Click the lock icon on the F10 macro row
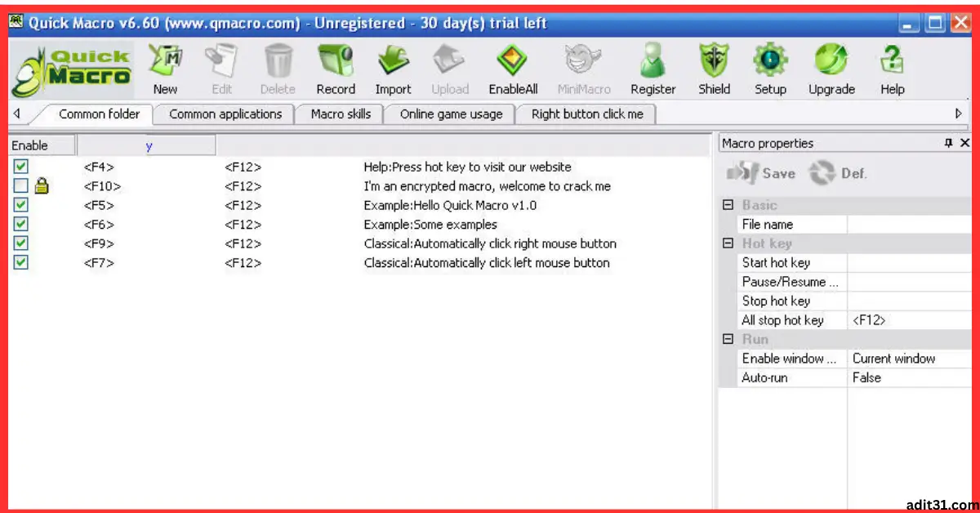Image resolution: width=980 pixels, height=513 pixels. 41,186
